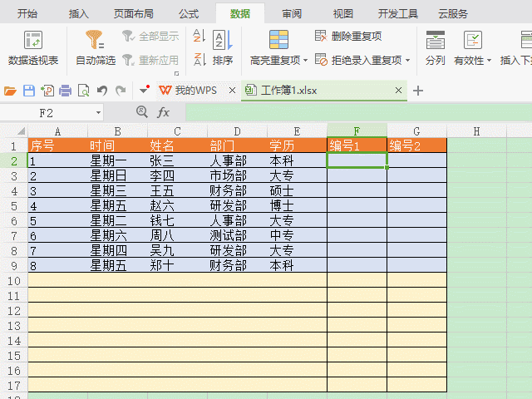
Task: Click the 编号2 header cell
Action: pos(416,145)
